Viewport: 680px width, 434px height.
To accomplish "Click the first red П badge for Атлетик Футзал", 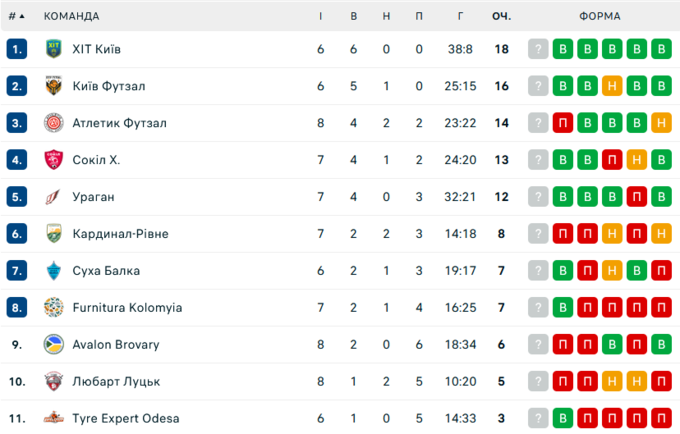I will click(x=563, y=123).
